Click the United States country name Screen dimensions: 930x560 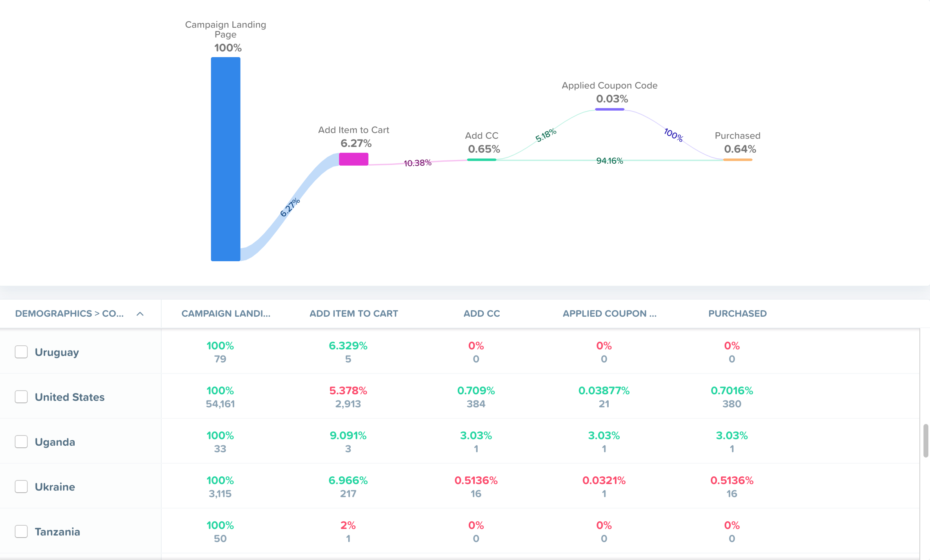(x=70, y=397)
